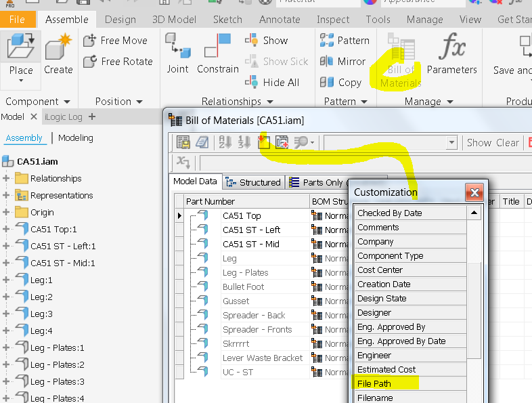Screen dimensions: 532x403
Task: Click Show relationships icon
Action: (x=251, y=40)
